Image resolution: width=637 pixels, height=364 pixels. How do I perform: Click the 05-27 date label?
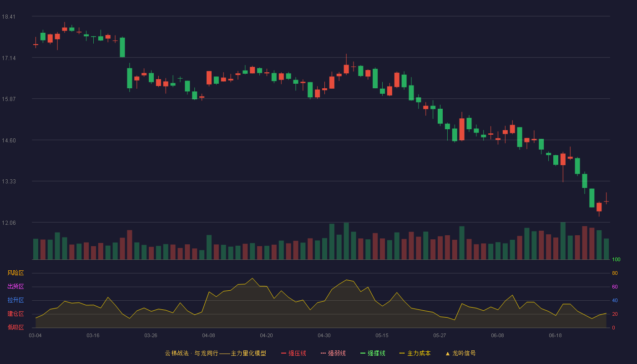pyautogui.click(x=440, y=335)
